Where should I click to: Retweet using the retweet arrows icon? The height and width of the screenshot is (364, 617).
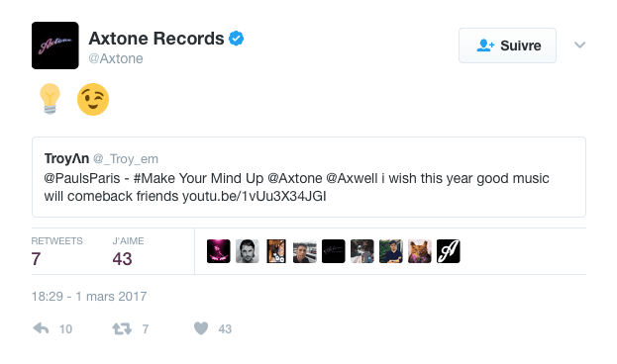[x=122, y=328]
